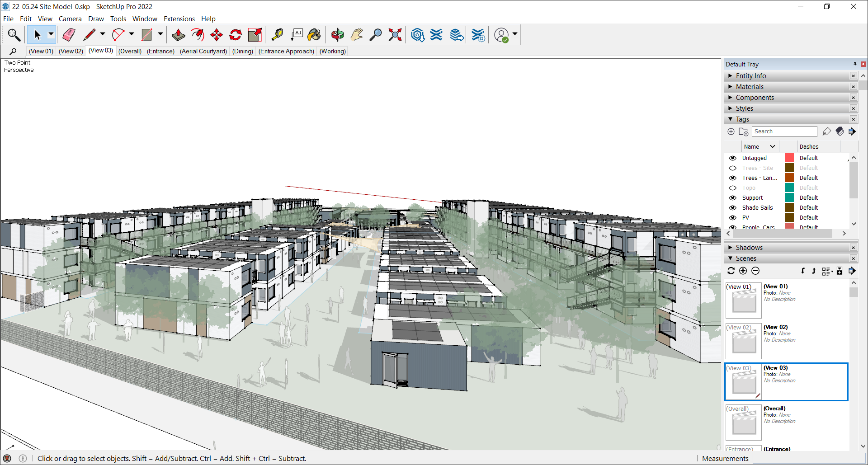Activate the Paint Bucket tool
The width and height of the screenshot is (868, 465).
click(314, 35)
